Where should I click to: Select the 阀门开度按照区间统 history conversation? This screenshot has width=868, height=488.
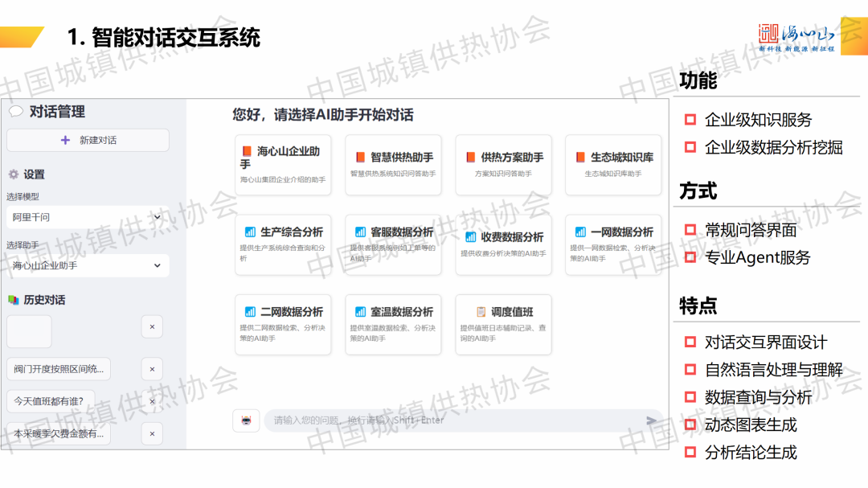coord(59,369)
